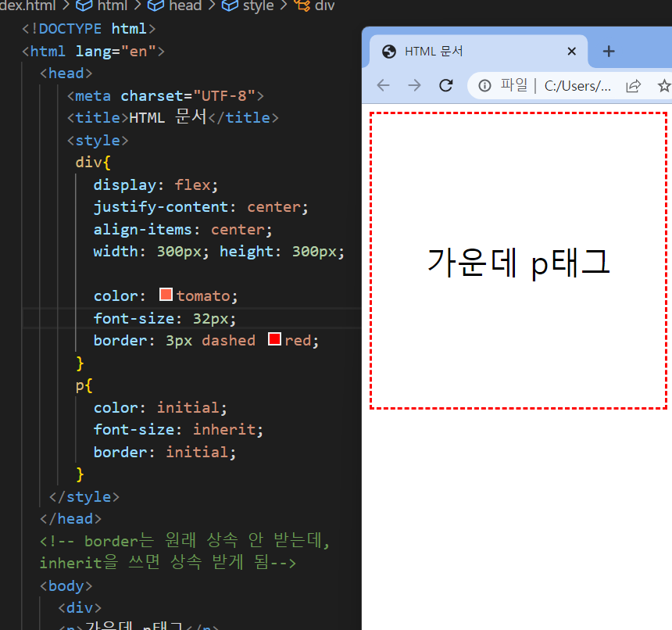The image size is (672, 630).
Task: Click the <title>HTML 문서</title> line
Action: 173,117
